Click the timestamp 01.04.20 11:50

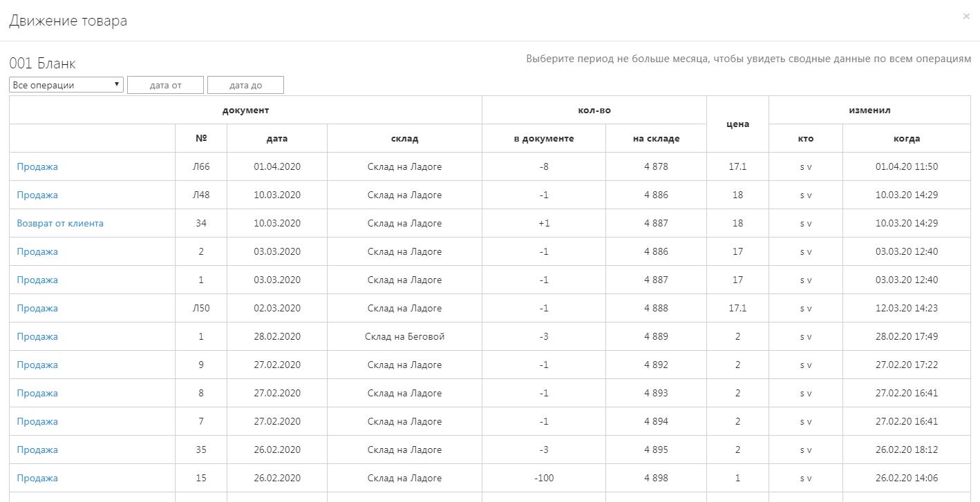907,166
